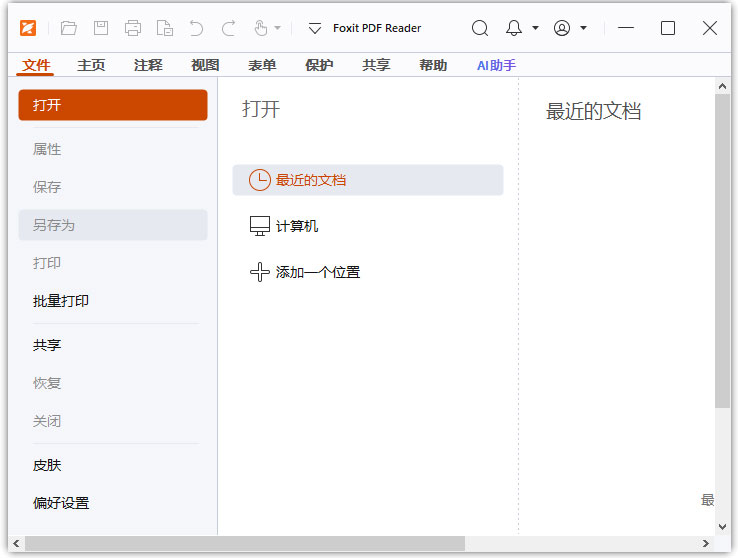The height and width of the screenshot is (558, 738).
Task: Click horizontal scrollbar right arrow
Action: click(x=706, y=543)
